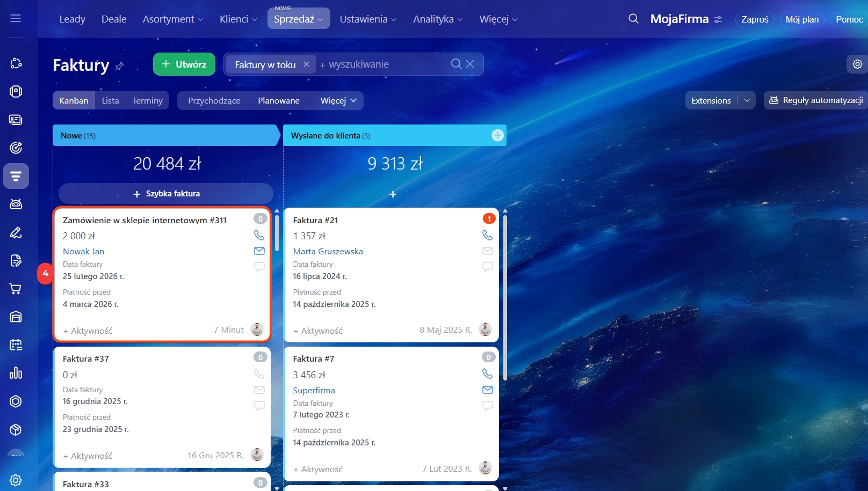868x491 pixels.
Task: Open client Marta Gruszewska link
Action: [x=328, y=251]
